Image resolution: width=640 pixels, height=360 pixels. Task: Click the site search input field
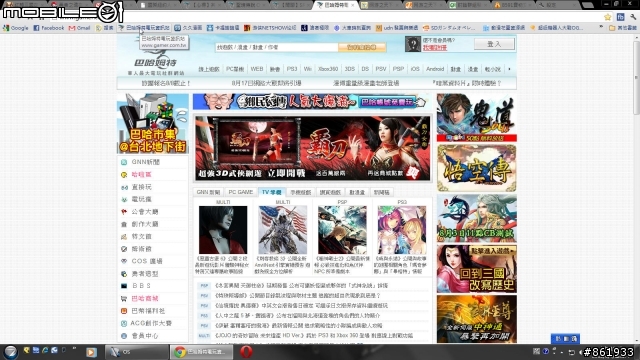(277, 47)
